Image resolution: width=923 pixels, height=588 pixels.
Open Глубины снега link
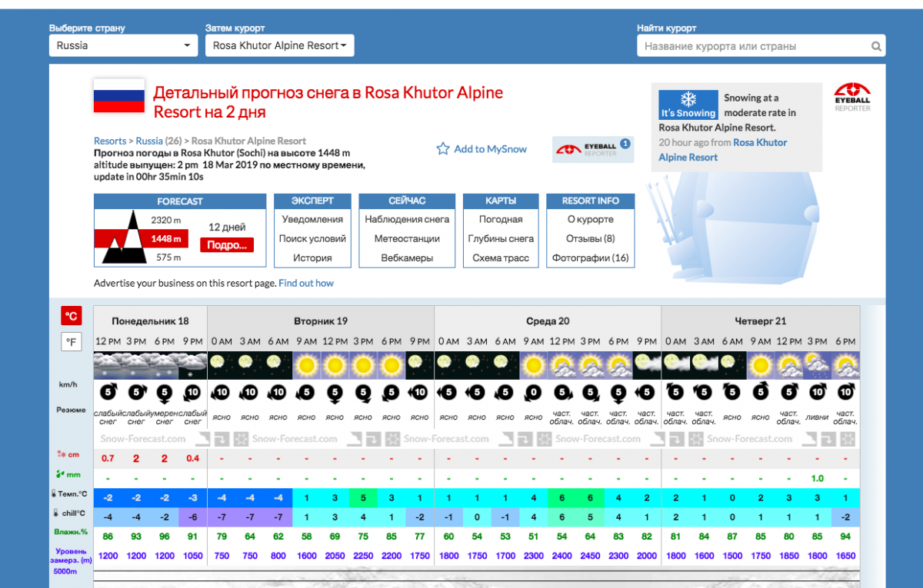[501, 238]
